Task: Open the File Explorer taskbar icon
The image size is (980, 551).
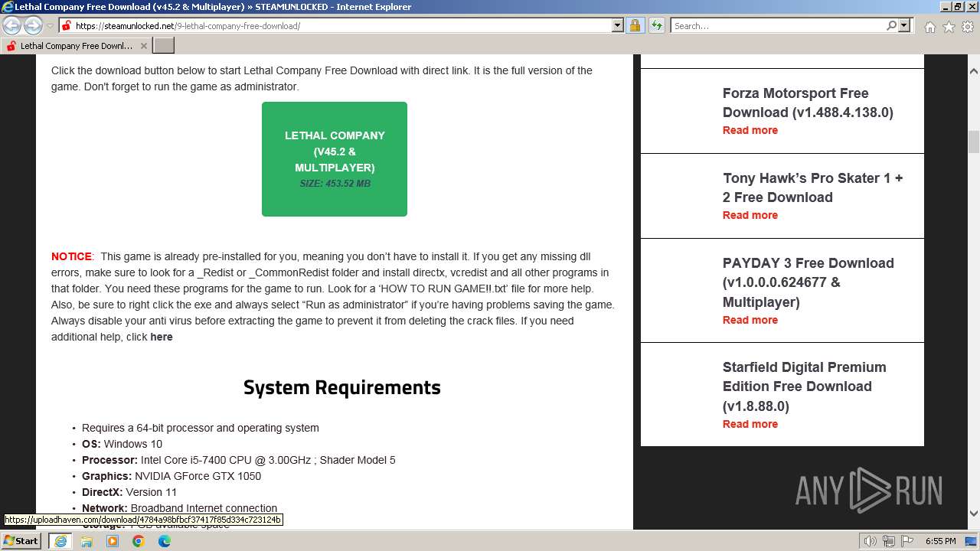Action: point(87,541)
